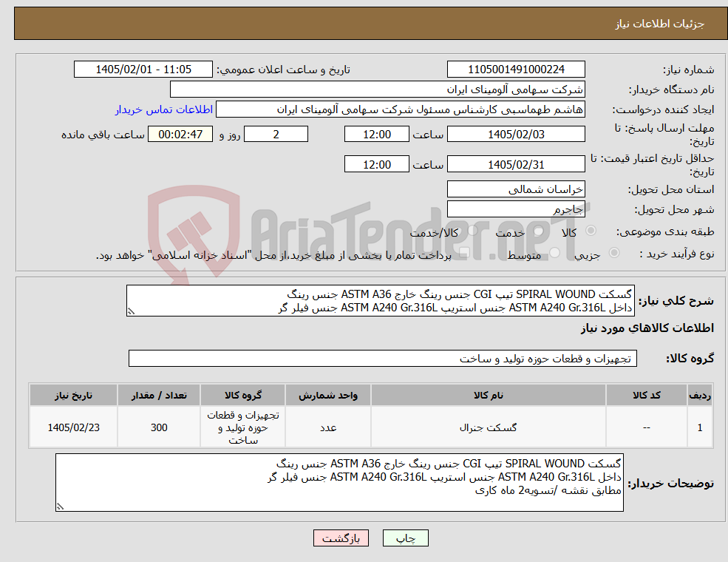The width and height of the screenshot is (728, 562).
Task: Click the countdown timer 00:02:47
Action: pos(180,135)
